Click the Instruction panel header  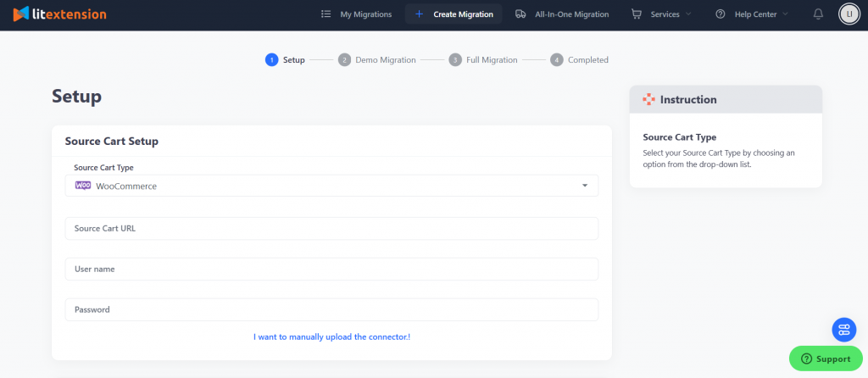(726, 100)
